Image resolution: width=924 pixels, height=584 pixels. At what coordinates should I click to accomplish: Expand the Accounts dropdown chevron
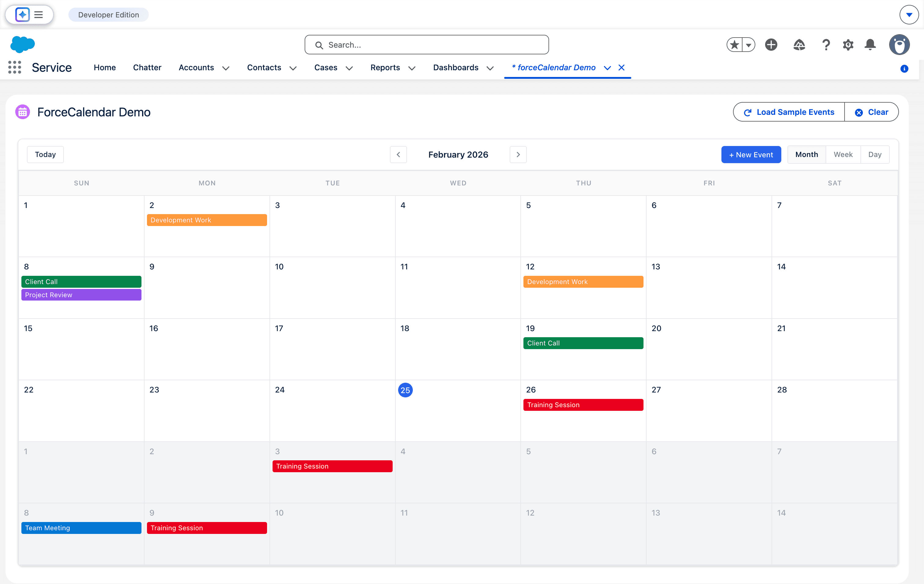(x=226, y=68)
